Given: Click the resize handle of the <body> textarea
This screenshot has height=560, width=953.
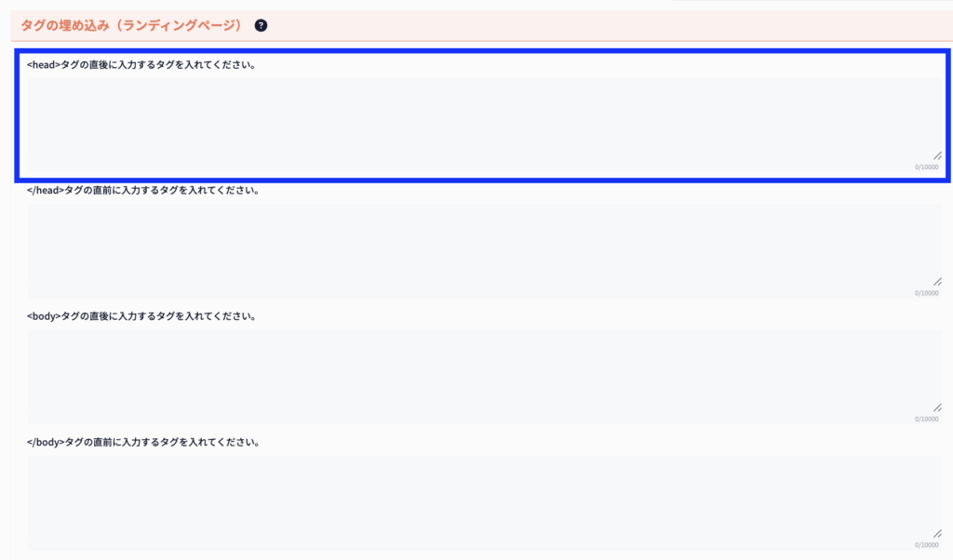Looking at the screenshot, I should tap(937, 407).
